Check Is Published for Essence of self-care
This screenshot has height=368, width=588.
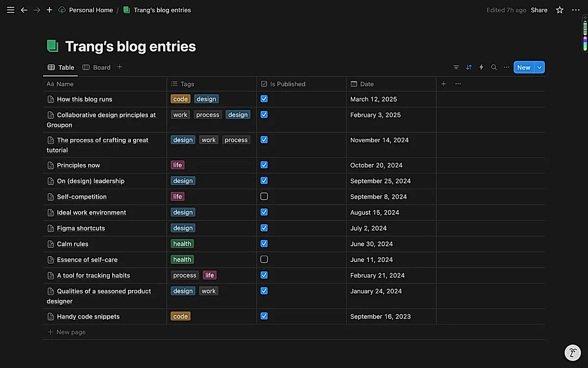tap(264, 259)
